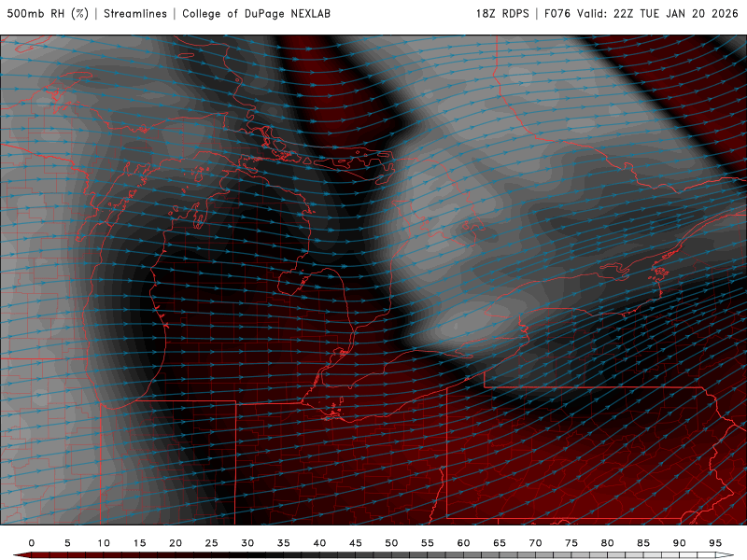This screenshot has width=747, height=560.
Task: Click the "Valid: 22Z TUE JAN 20 2026" text
Action: (658, 13)
